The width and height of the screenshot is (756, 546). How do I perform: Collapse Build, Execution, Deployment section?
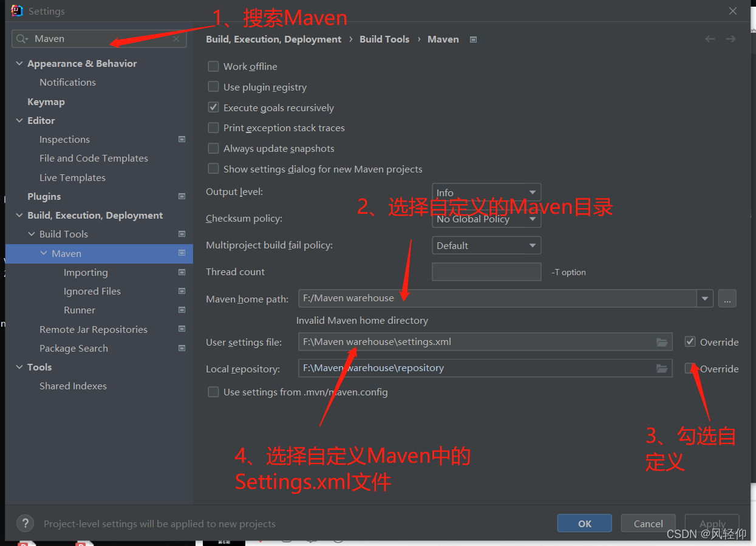19,215
